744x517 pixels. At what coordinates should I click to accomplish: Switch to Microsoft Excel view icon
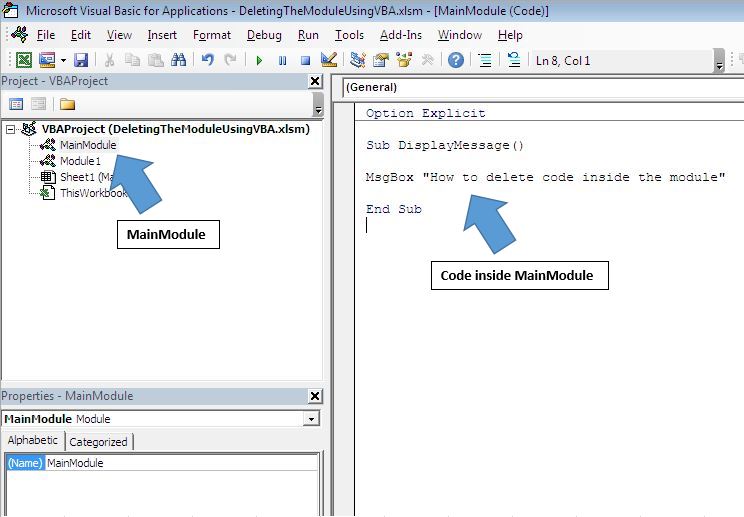[x=24, y=60]
